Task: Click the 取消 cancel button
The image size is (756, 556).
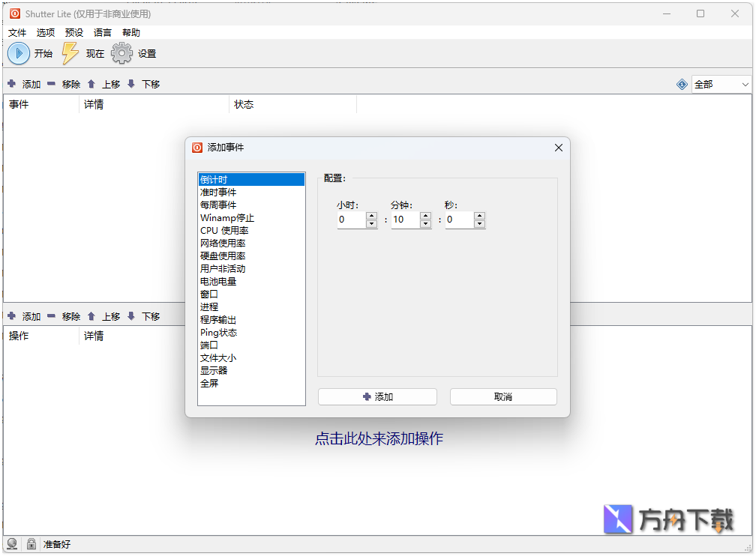Action: (502, 396)
